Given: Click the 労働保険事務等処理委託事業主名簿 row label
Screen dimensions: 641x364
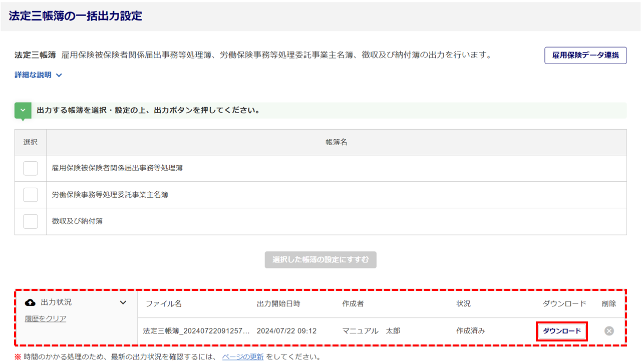Looking at the screenshot, I should 110,195.
